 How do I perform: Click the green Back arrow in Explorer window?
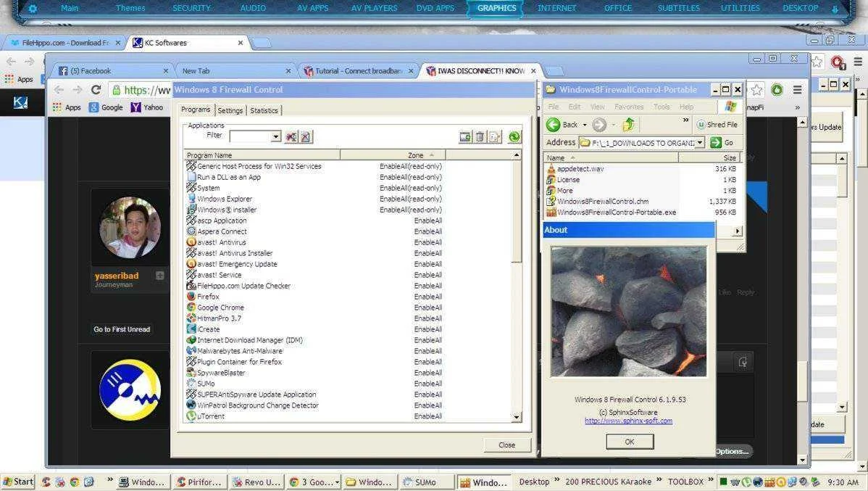(x=553, y=125)
